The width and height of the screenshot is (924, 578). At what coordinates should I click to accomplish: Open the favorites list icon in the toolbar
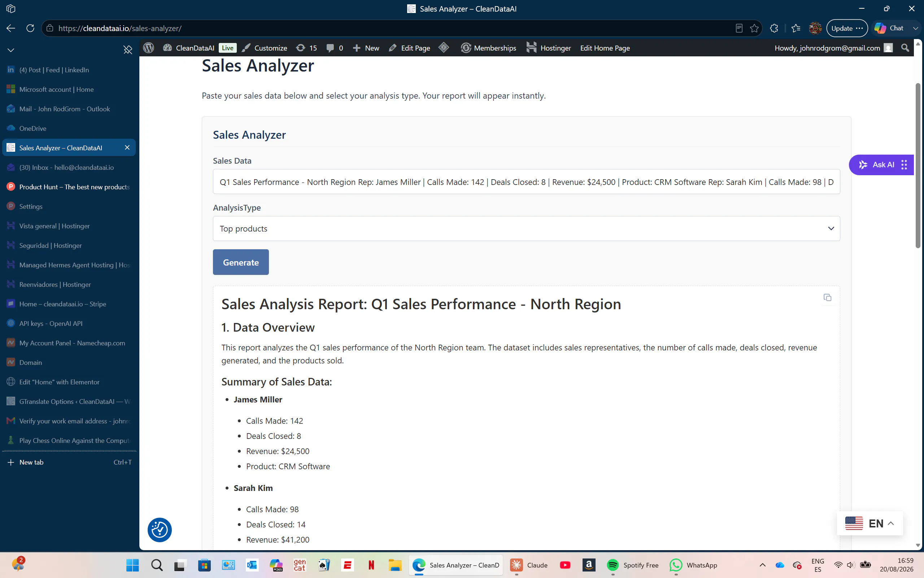(796, 28)
